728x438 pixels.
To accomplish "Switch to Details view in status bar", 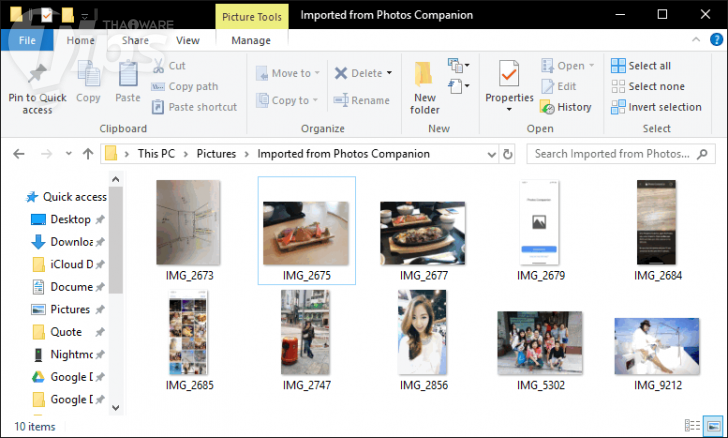I will click(x=692, y=425).
